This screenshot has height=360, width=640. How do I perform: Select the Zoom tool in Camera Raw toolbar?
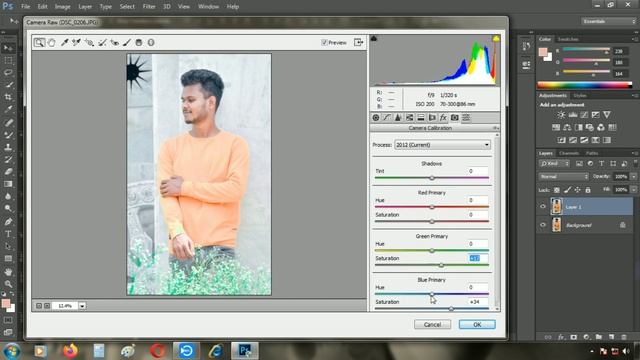pyautogui.click(x=39, y=42)
